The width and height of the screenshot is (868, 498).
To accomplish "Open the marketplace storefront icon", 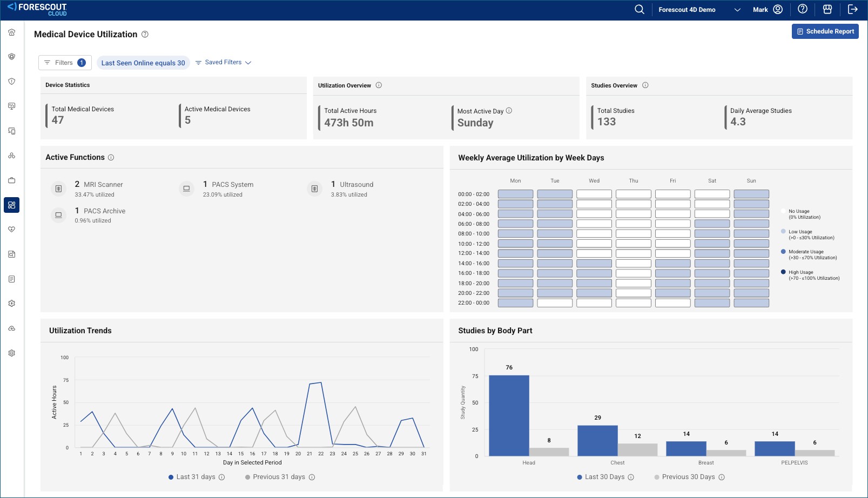I will 827,9.
